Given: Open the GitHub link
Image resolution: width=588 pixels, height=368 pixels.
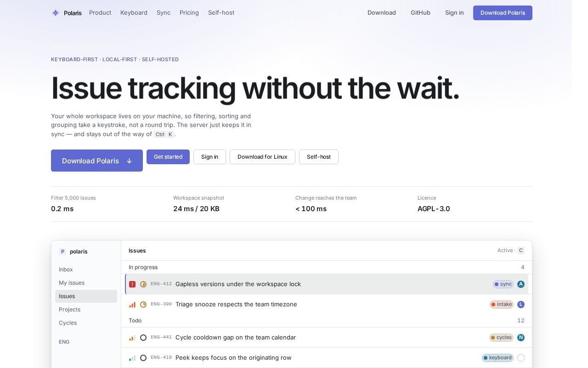Looking at the screenshot, I should pyautogui.click(x=420, y=13).
